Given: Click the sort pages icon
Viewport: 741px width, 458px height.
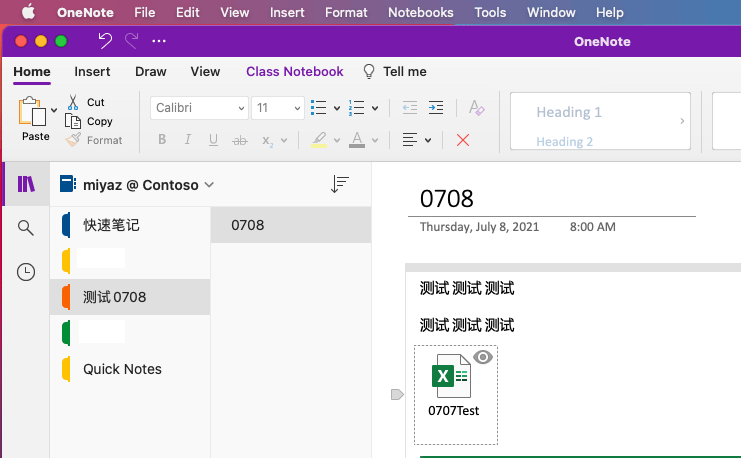Looking at the screenshot, I should [x=339, y=184].
